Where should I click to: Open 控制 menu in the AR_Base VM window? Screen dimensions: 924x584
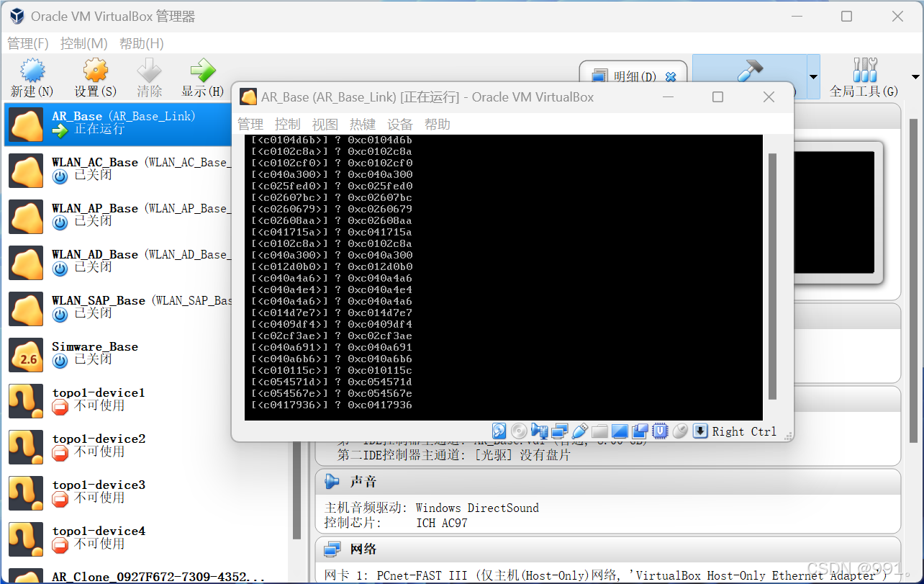(x=288, y=124)
